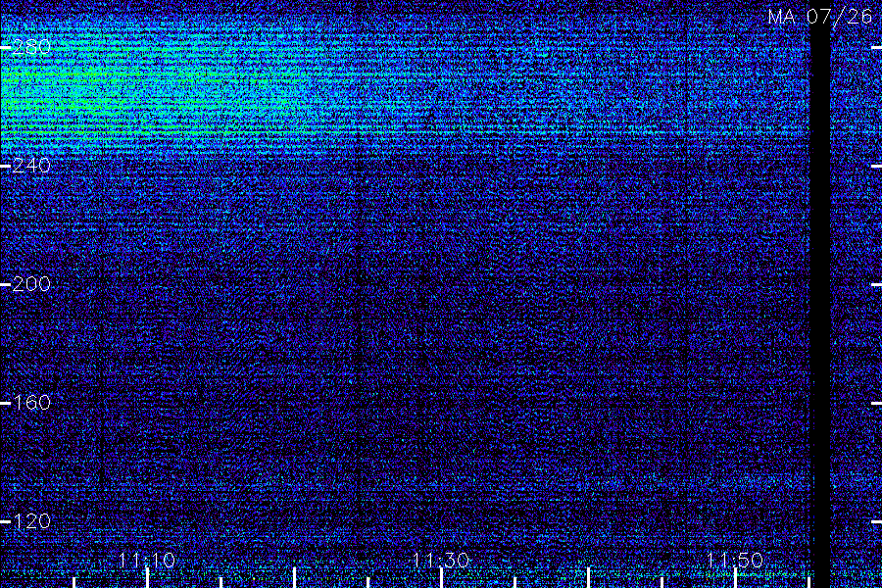The height and width of the screenshot is (588, 882).
Task: Click the 120 frequency axis label
Action: click(31, 521)
